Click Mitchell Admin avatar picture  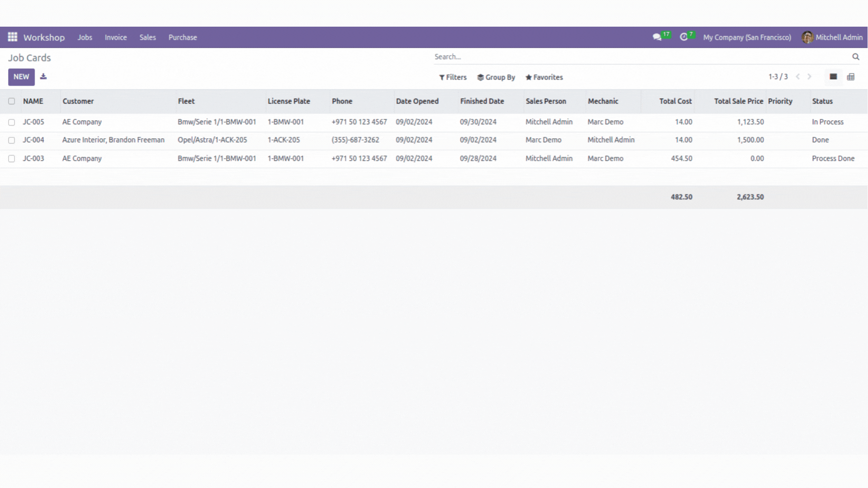tap(807, 37)
